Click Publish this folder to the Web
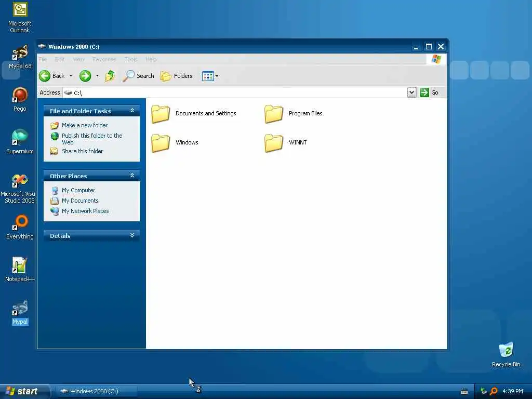 point(92,139)
